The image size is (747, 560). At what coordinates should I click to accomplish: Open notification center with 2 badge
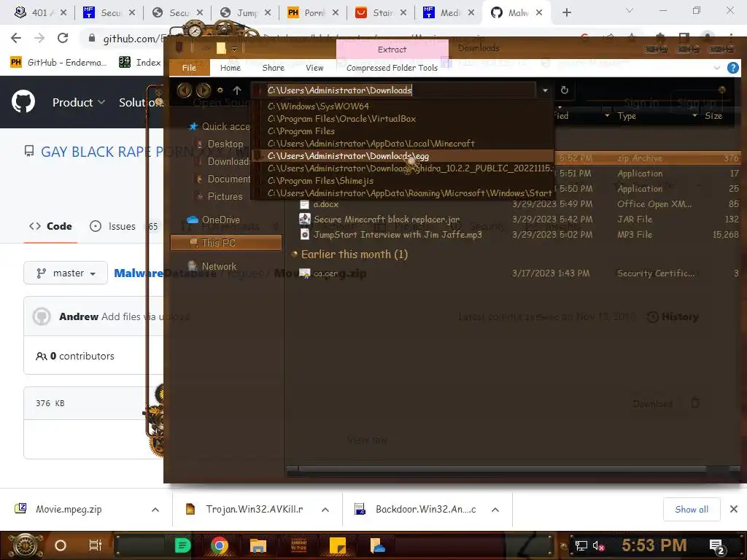tap(716, 546)
